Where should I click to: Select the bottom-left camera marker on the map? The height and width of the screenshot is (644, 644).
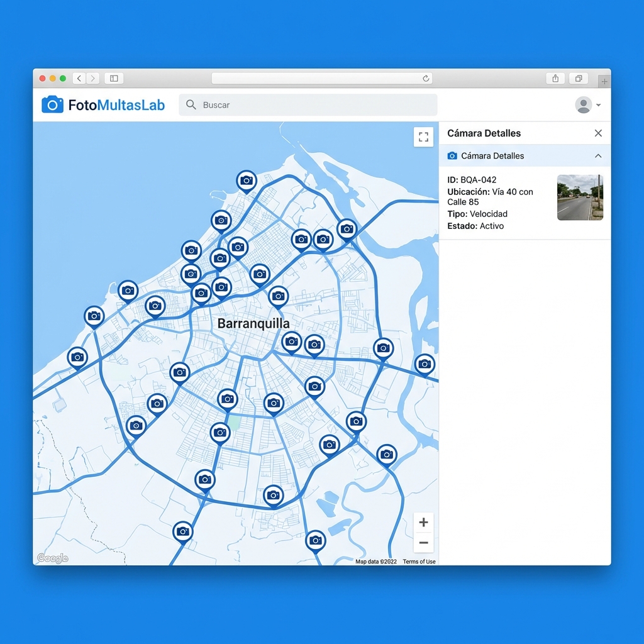(182, 531)
